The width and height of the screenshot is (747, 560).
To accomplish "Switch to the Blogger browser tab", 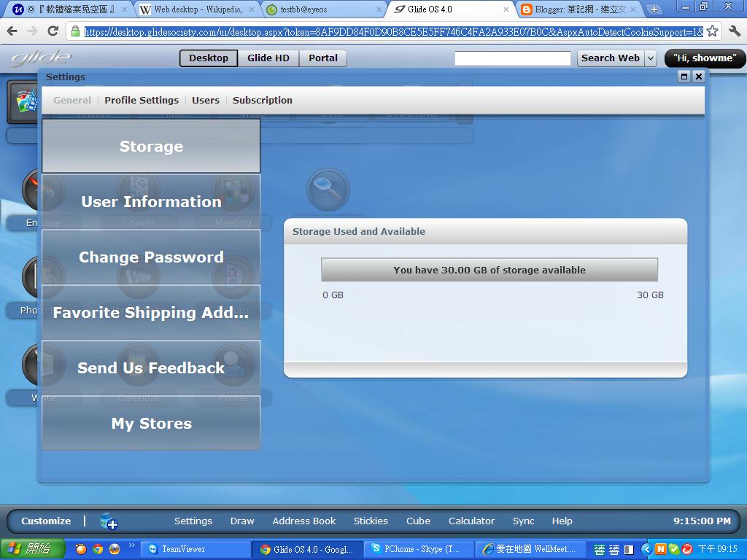I will tap(578, 9).
